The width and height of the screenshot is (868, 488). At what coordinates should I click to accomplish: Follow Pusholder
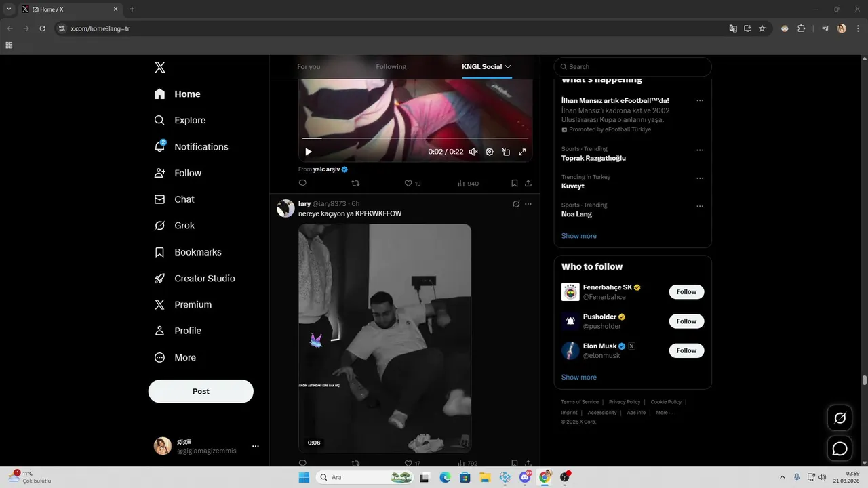tap(686, 321)
